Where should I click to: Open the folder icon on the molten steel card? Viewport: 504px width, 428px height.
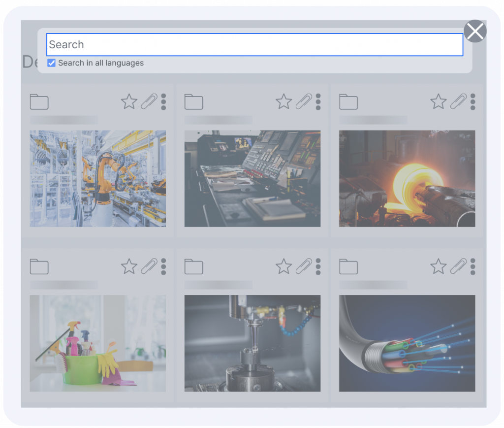tap(348, 102)
